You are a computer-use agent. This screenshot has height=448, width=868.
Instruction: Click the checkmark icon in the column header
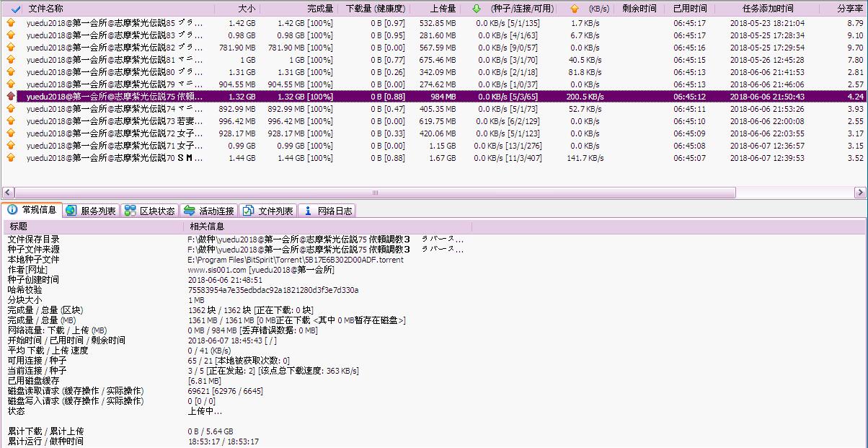16,9
